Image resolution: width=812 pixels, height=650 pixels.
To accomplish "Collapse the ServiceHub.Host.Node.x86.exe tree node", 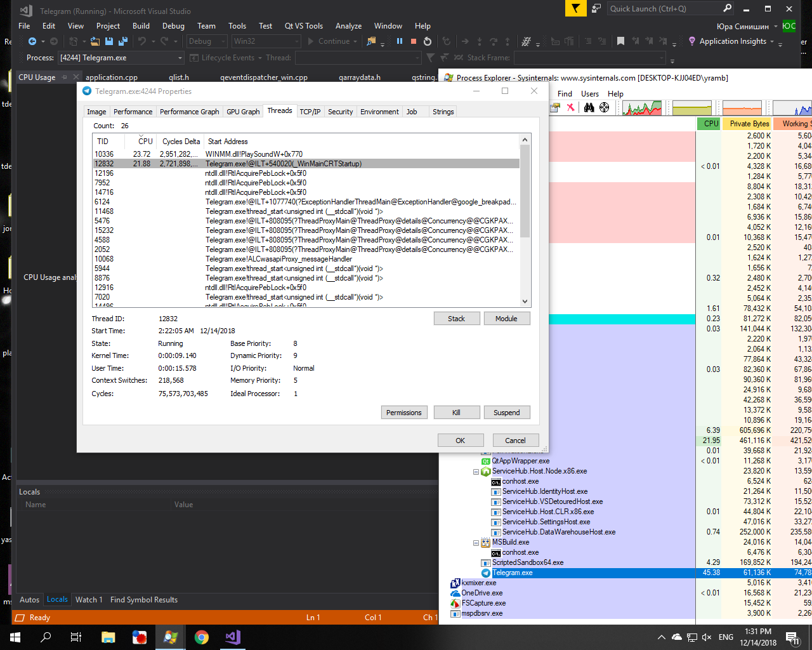I will 476,472.
